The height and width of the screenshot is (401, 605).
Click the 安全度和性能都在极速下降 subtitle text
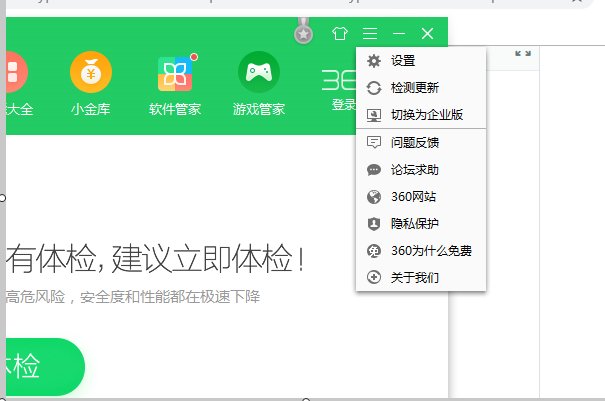[x=170, y=297]
